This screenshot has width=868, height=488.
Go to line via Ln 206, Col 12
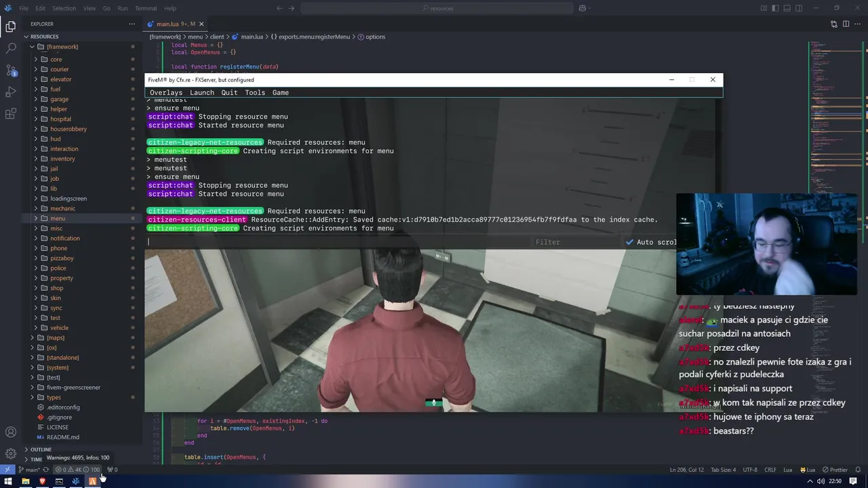tap(687, 470)
